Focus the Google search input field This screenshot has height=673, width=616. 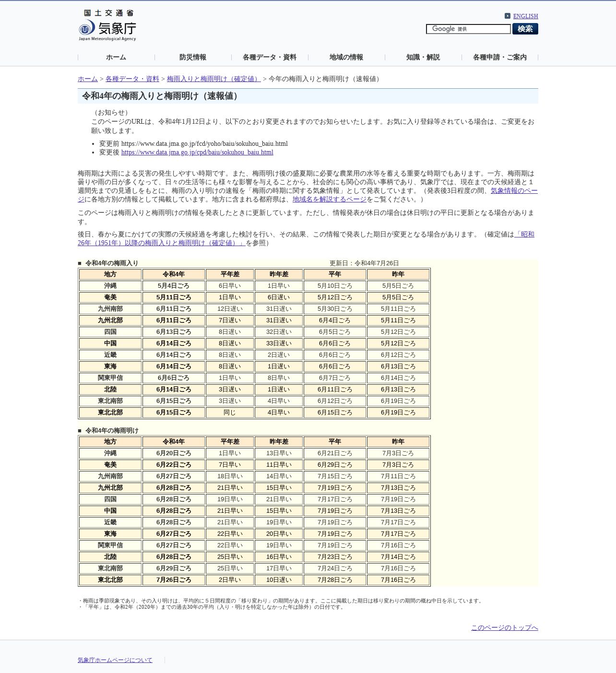pos(468,29)
